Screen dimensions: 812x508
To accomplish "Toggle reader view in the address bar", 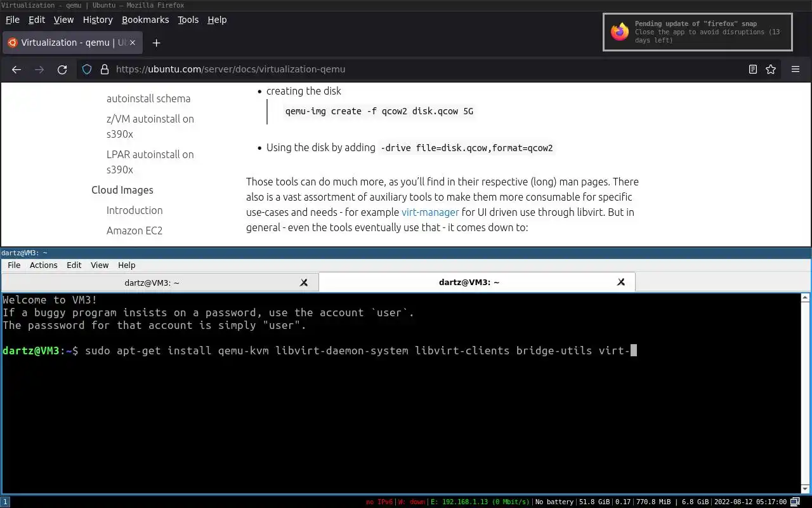I will click(753, 69).
